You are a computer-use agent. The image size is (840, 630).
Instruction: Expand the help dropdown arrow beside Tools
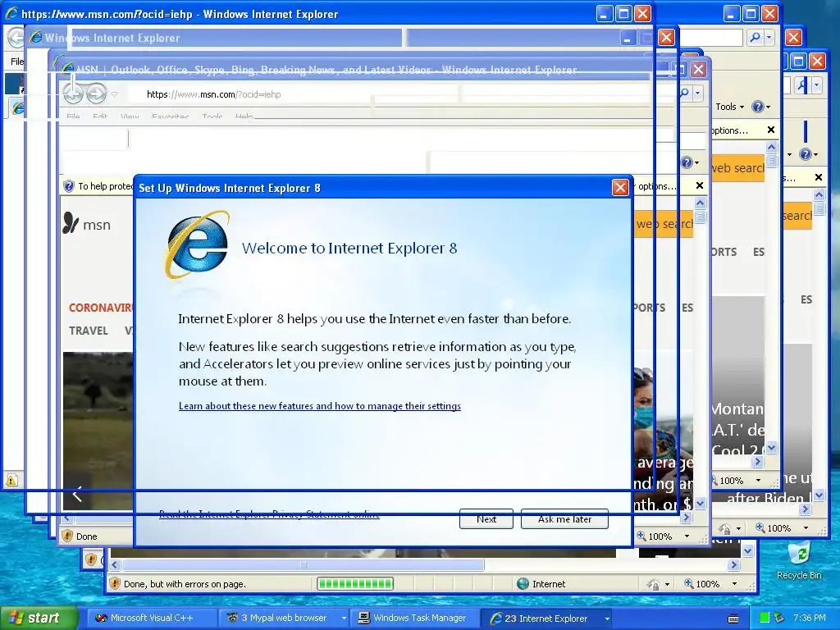click(x=768, y=107)
